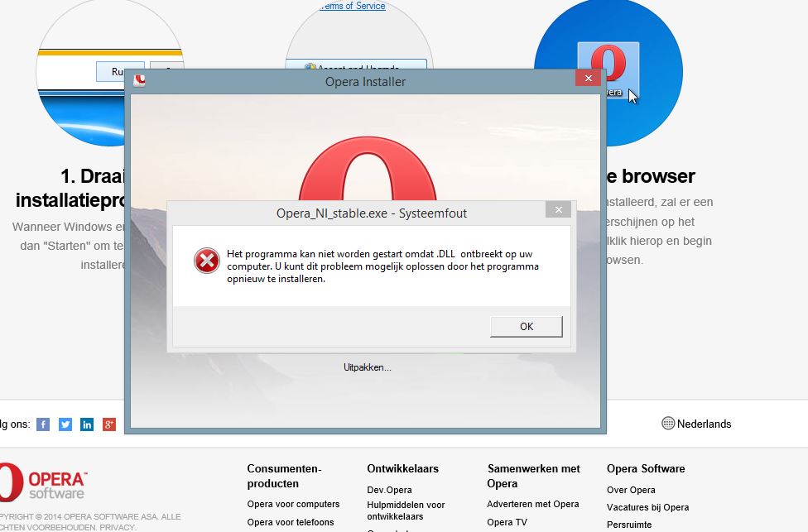Click the Consumenten-producten footer heading
The width and height of the screenshot is (808, 532).
point(285,476)
